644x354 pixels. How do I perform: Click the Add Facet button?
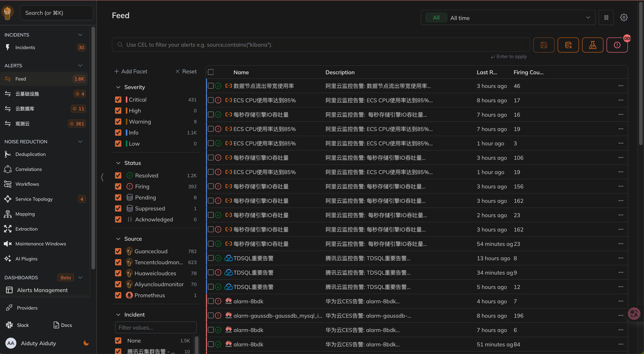(x=131, y=72)
